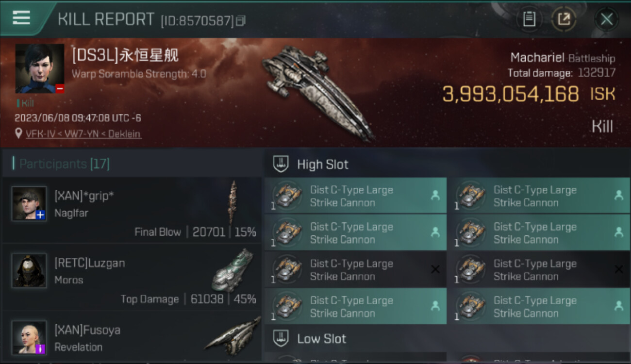This screenshot has height=364, width=631.
Task: Open victim pilot portrait DS3L
Action: point(40,68)
